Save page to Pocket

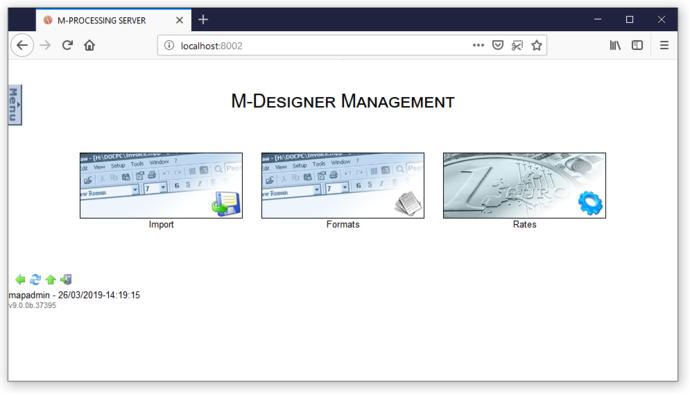(498, 45)
